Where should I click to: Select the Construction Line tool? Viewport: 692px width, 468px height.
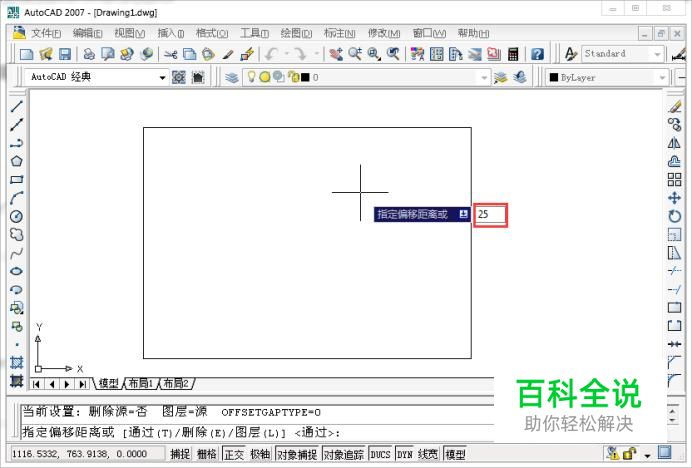click(16, 125)
